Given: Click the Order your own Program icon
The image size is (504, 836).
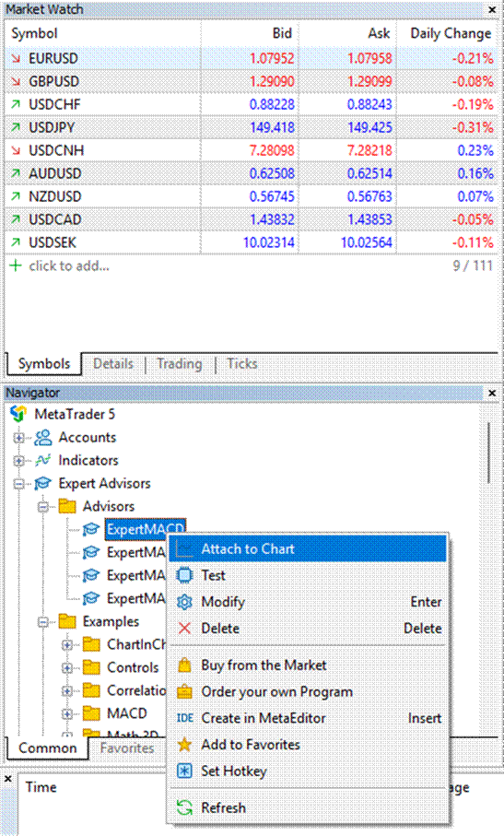Looking at the screenshot, I should 184,691.
